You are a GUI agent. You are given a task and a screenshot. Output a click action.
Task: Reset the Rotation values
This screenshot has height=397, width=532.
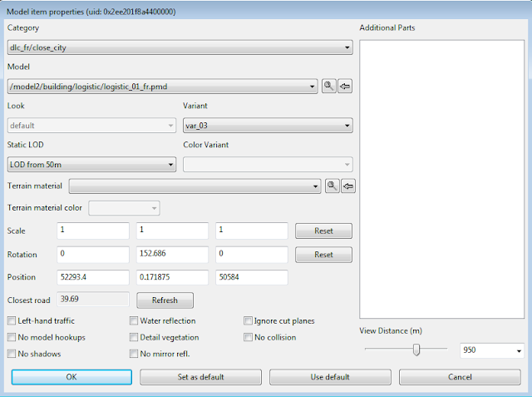[323, 255]
